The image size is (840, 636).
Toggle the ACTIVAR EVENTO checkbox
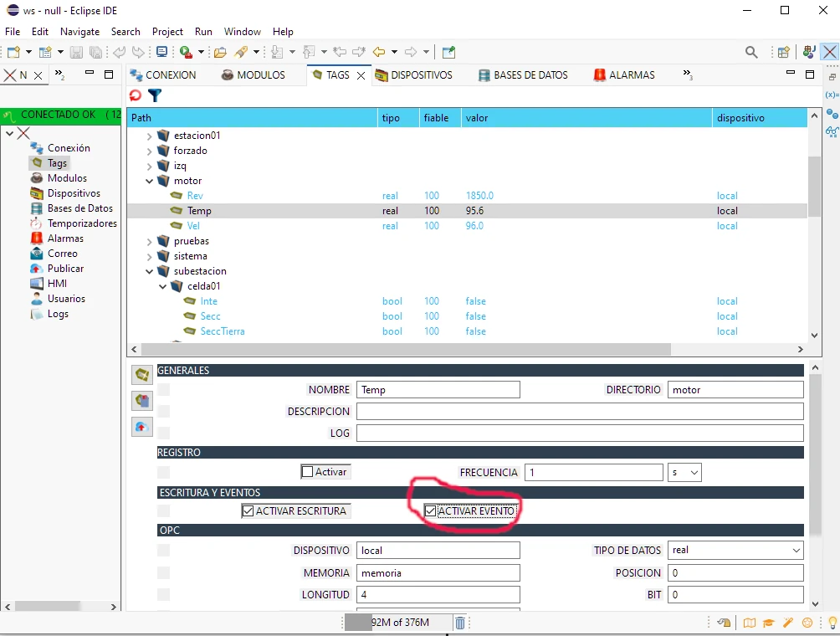click(x=430, y=511)
